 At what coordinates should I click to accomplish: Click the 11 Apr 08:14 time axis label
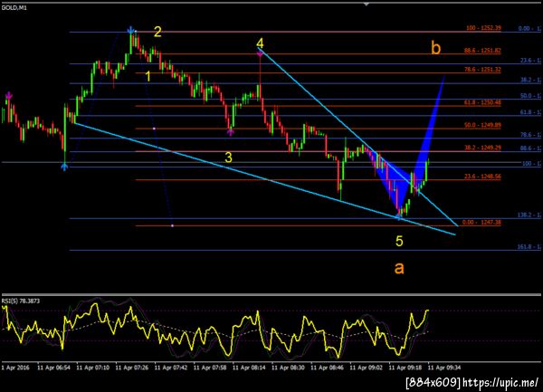point(249,368)
